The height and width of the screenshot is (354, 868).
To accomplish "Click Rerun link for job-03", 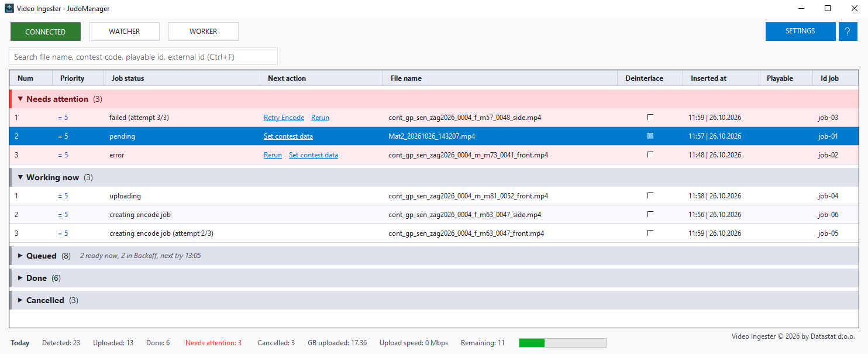I will [x=320, y=118].
